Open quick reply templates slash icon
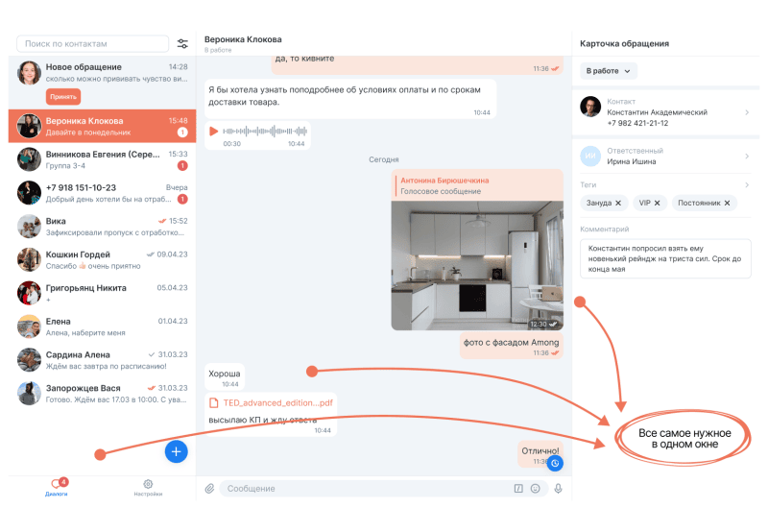 tap(518, 489)
